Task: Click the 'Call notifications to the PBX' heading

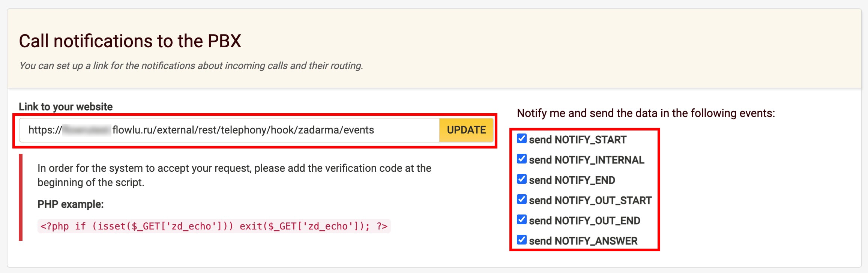Action: [130, 41]
